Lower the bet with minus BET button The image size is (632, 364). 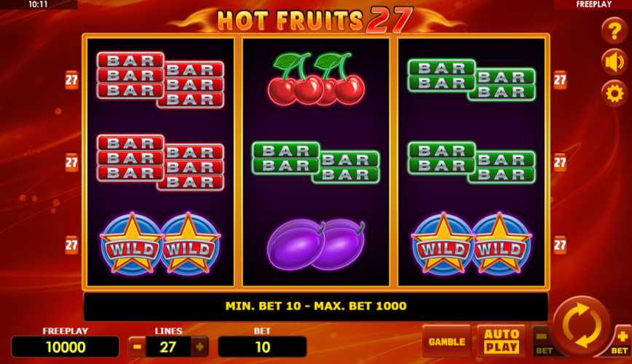pyautogui.click(x=542, y=341)
